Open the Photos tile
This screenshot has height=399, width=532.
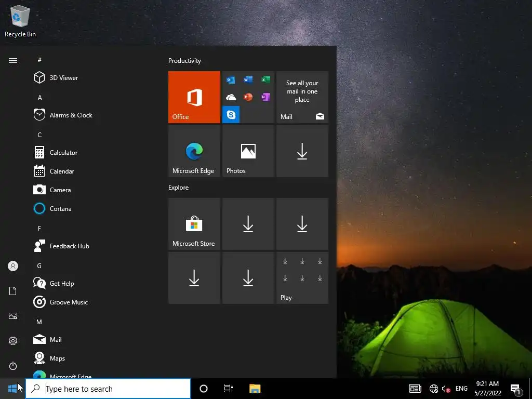pos(248,151)
